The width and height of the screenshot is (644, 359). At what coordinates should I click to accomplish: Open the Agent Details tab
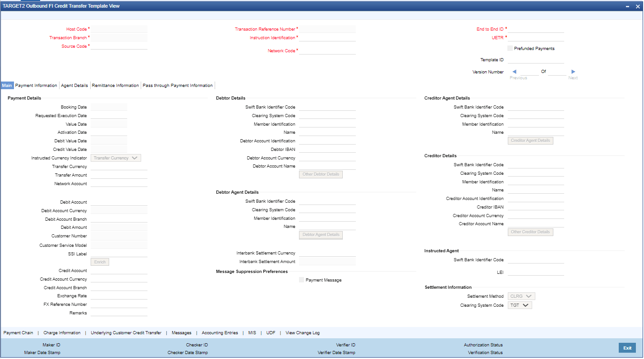pyautogui.click(x=74, y=85)
